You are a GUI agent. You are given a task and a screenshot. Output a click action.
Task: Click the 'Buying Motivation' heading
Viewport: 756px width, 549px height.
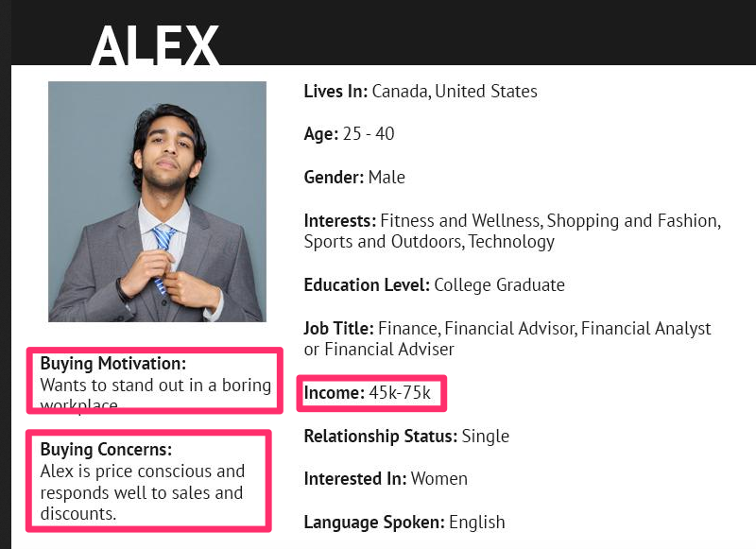point(112,364)
